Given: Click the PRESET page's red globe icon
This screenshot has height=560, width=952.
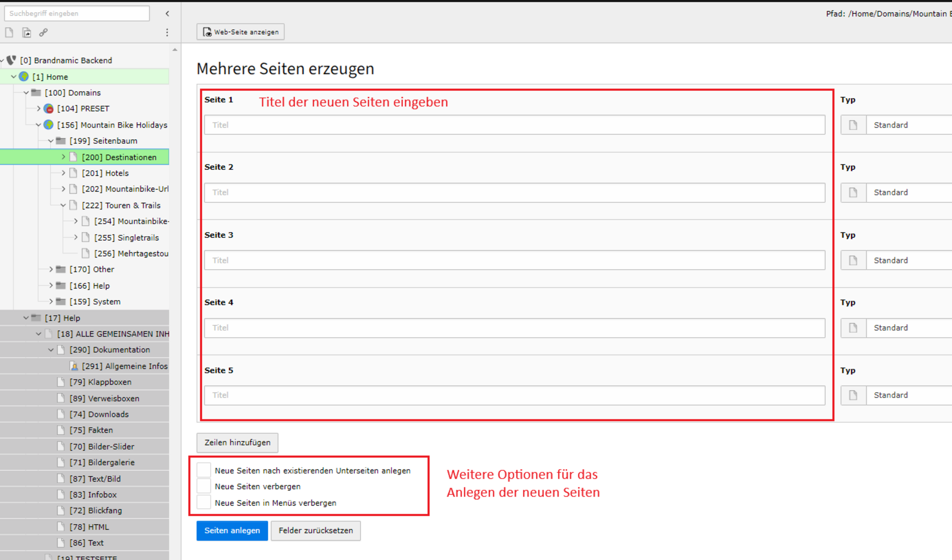Looking at the screenshot, I should pos(48,109).
